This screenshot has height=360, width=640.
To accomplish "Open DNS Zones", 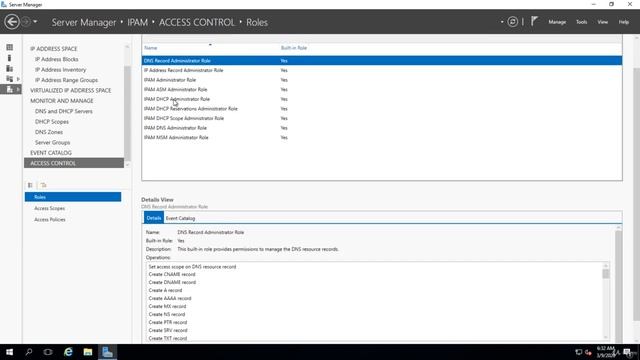I will click(x=49, y=132).
